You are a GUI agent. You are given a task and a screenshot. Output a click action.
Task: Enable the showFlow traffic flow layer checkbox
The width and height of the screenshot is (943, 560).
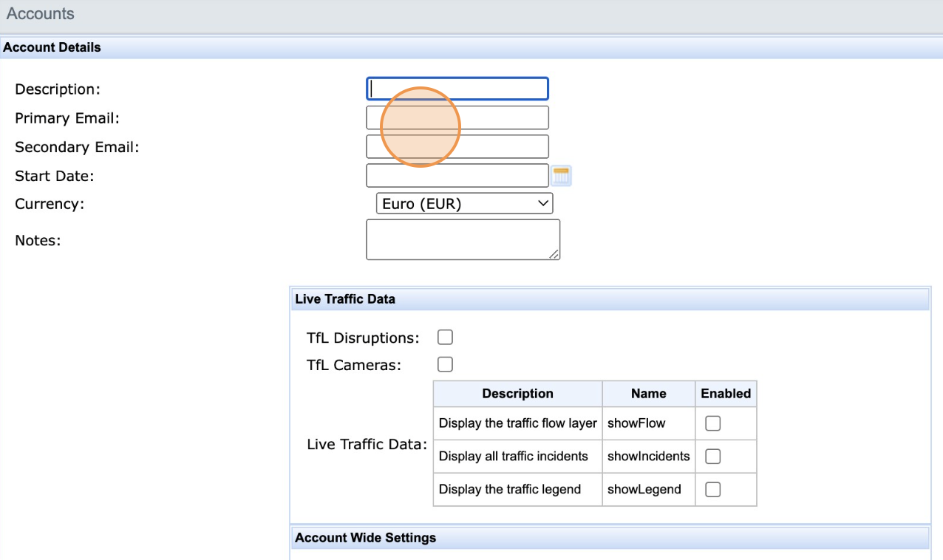coord(712,423)
